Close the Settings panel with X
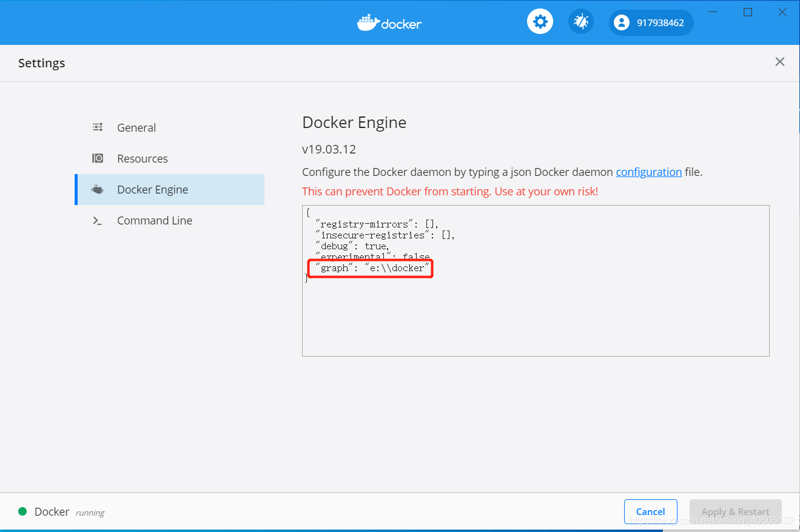800x532 pixels. coord(780,62)
